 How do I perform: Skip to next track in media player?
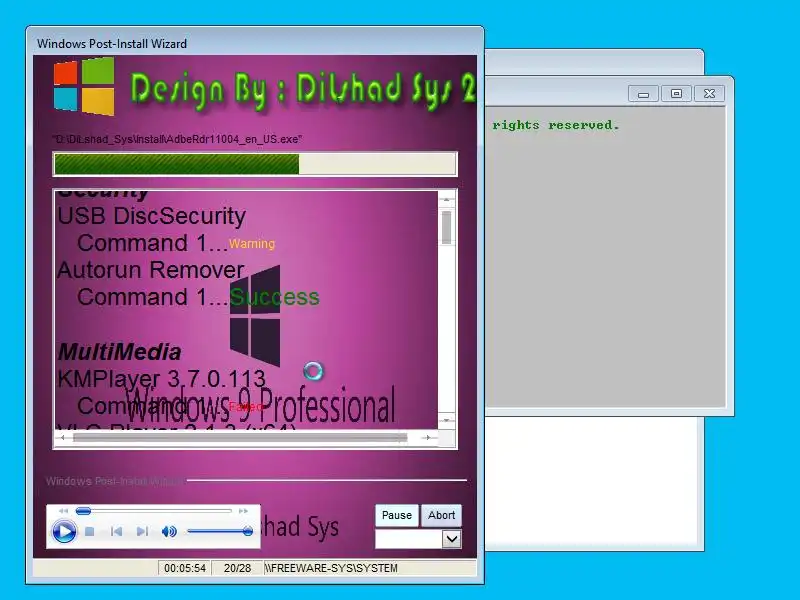(x=142, y=532)
